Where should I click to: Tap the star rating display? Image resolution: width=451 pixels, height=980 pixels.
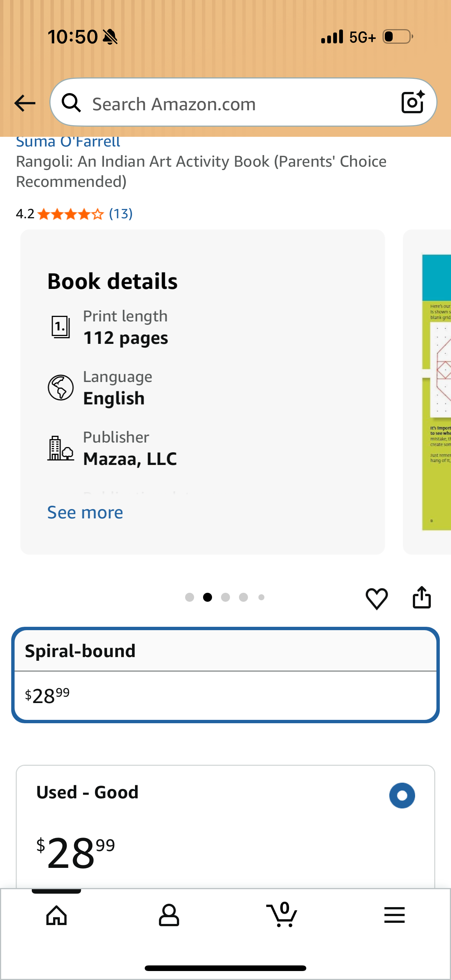(x=70, y=214)
